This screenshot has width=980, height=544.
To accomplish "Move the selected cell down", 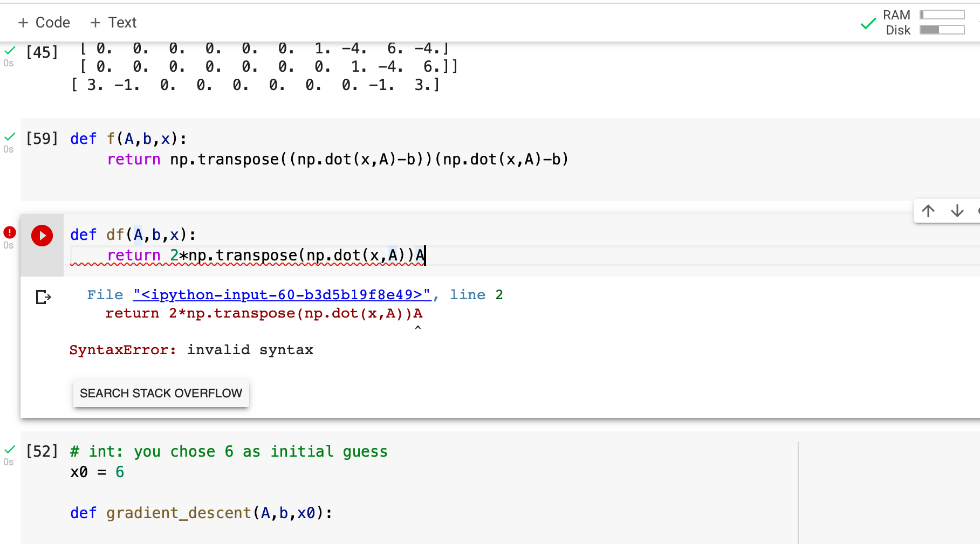I will (957, 211).
